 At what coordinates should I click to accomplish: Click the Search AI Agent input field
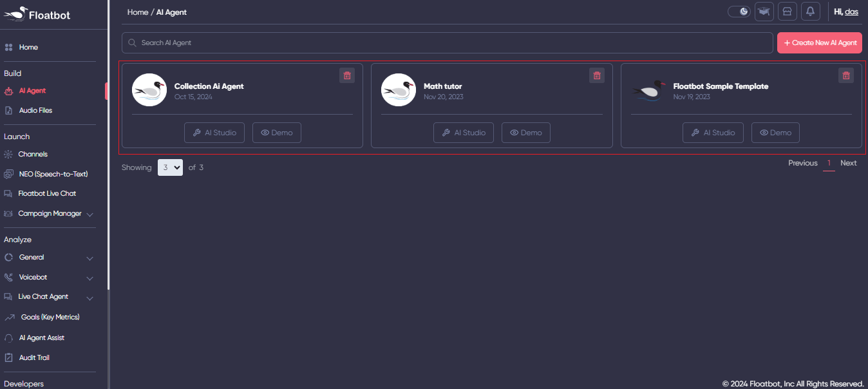pyautogui.click(x=447, y=42)
